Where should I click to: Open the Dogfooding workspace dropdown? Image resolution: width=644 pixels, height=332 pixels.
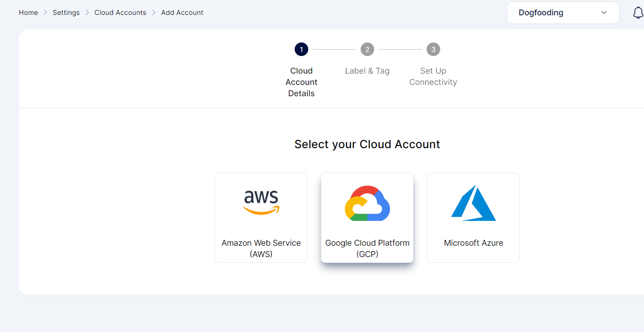pyautogui.click(x=562, y=13)
